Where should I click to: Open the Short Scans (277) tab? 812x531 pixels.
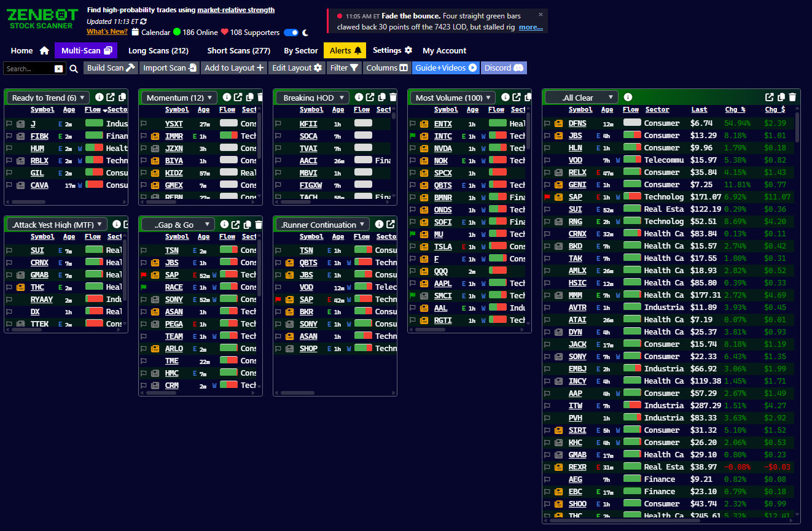click(239, 51)
